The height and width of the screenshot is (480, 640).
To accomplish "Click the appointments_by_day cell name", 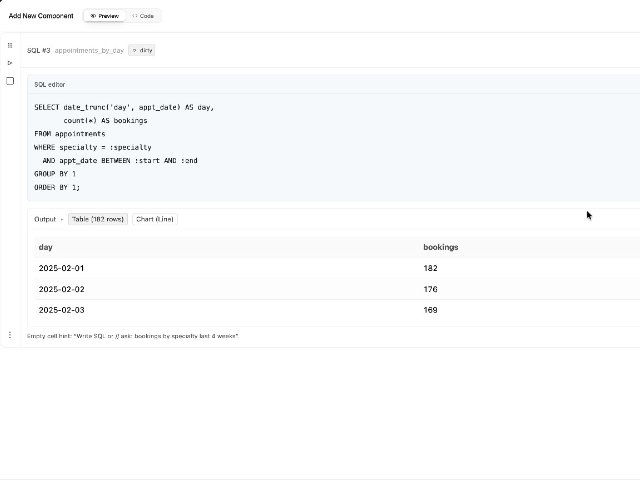I will click(x=89, y=50).
